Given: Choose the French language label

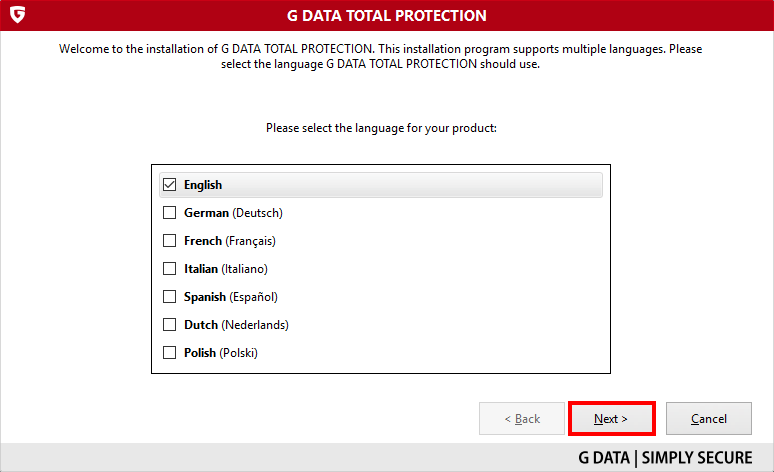Looking at the screenshot, I should pyautogui.click(x=230, y=241).
